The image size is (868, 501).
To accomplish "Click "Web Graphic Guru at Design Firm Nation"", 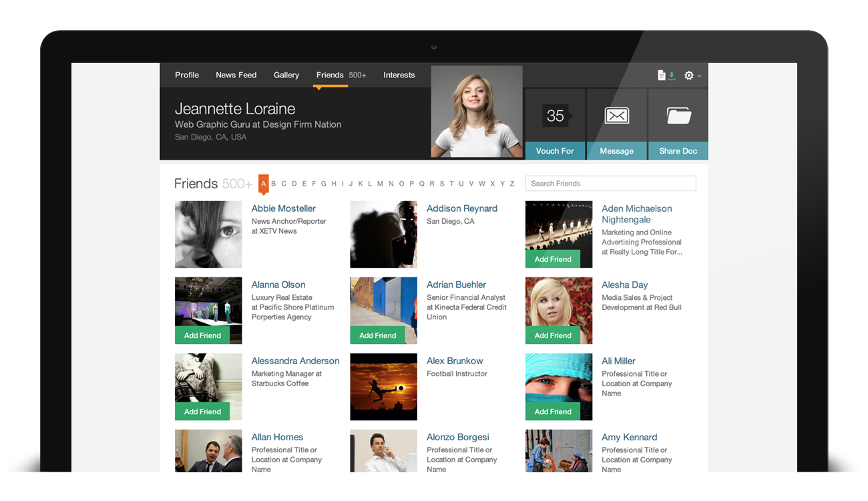I will click(x=258, y=124).
